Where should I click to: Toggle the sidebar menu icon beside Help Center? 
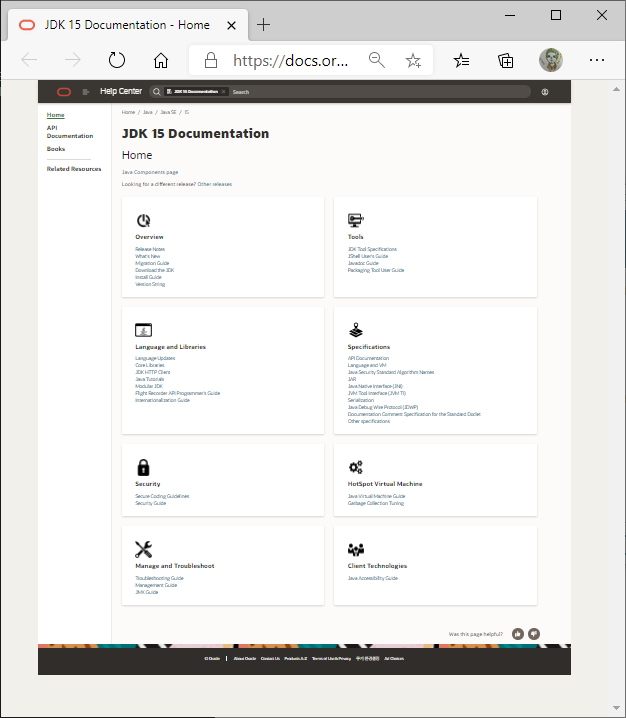coord(85,92)
